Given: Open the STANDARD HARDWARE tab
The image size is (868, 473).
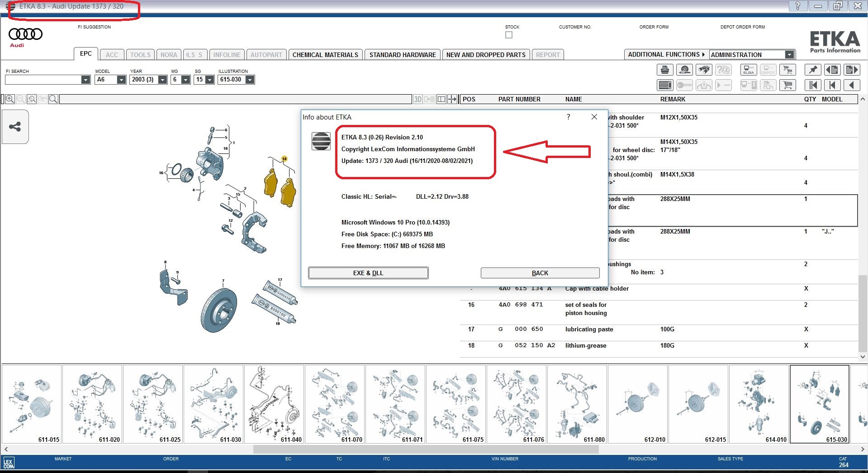Looking at the screenshot, I should pyautogui.click(x=403, y=55).
